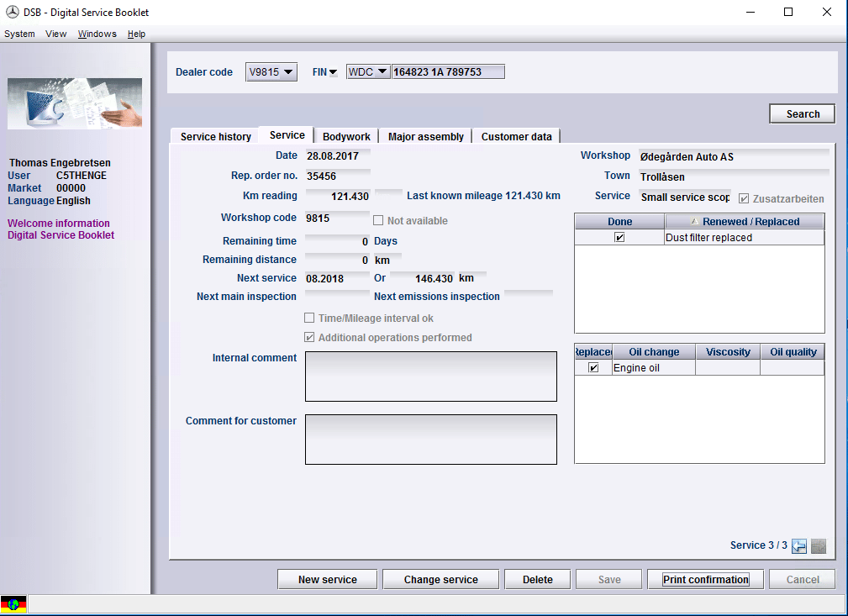Click the Search button

(802, 114)
